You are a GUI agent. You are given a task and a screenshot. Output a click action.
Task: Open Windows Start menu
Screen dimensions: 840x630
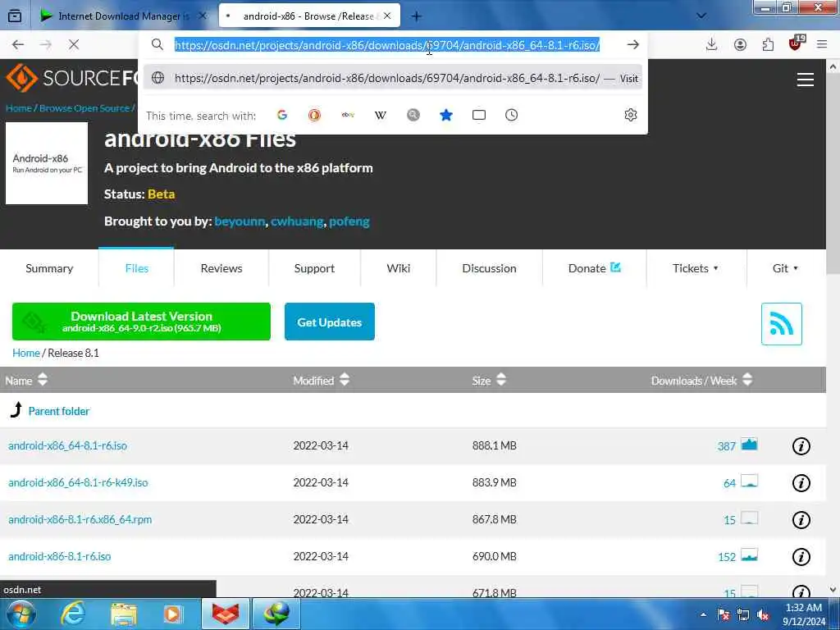tap(20, 614)
